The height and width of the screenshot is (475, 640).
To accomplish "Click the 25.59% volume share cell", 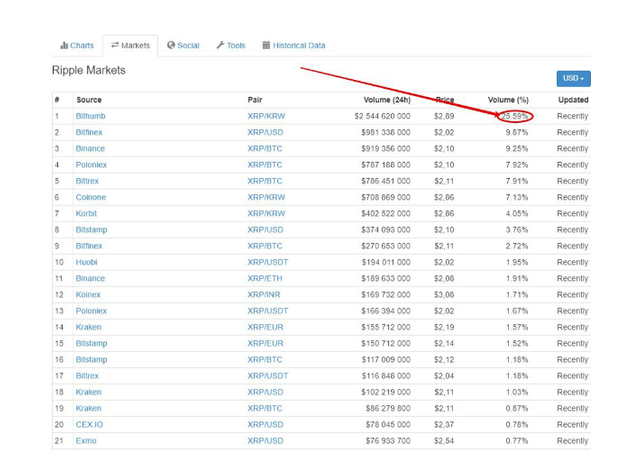I will pyautogui.click(x=515, y=116).
